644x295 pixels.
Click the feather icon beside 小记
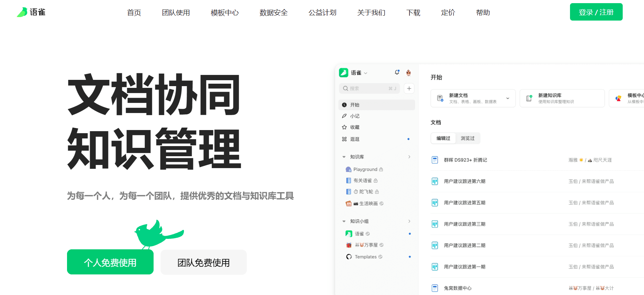point(344,116)
